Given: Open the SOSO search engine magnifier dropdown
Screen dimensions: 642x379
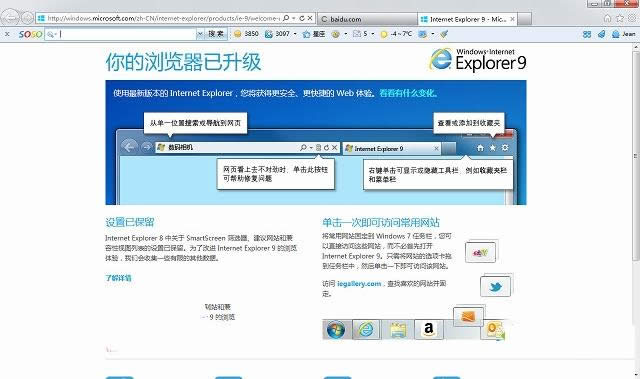Looking at the screenshot, I should point(51,34).
